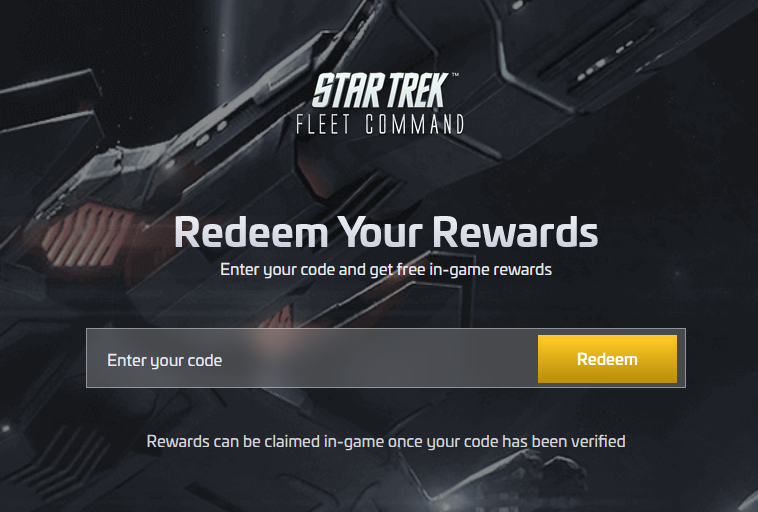Click the TM trademark symbol beside logo
The image size is (758, 512).
click(455, 75)
